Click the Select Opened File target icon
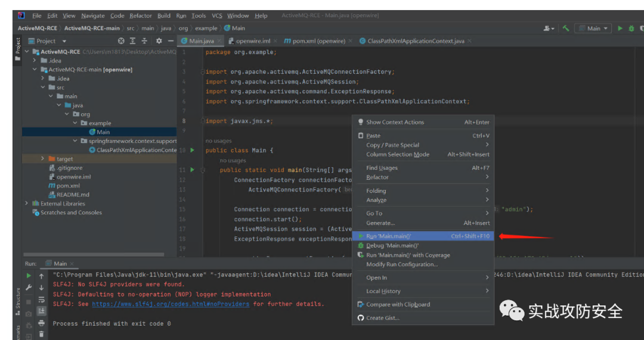This screenshot has width=644, height=340. click(x=120, y=41)
